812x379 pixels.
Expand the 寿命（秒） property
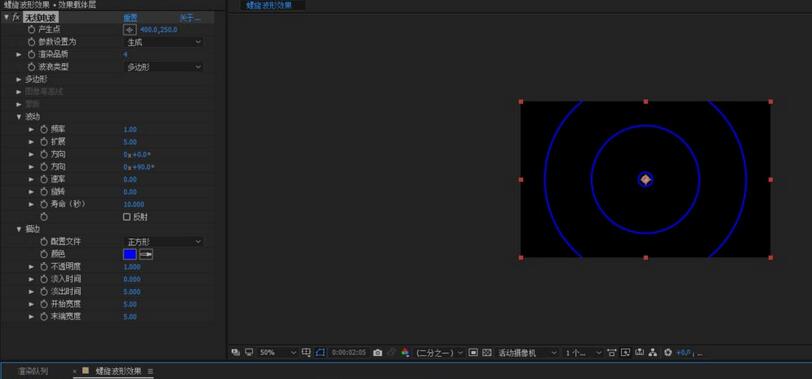[x=32, y=205]
